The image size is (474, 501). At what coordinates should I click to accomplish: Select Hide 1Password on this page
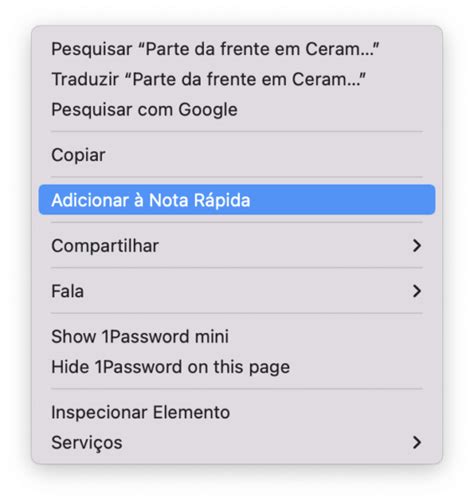(x=237, y=367)
